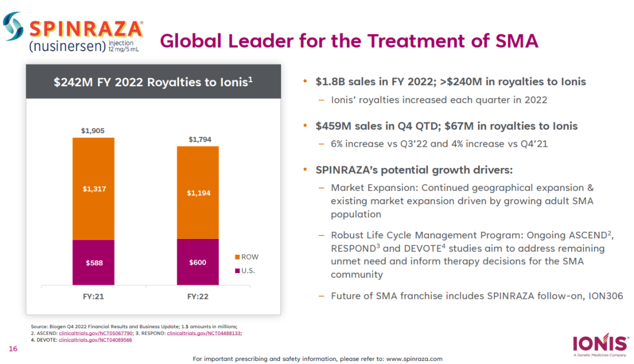634x364 pixels.
Task: Click the SPINRAZA swirl logo icon
Action: tap(13, 28)
